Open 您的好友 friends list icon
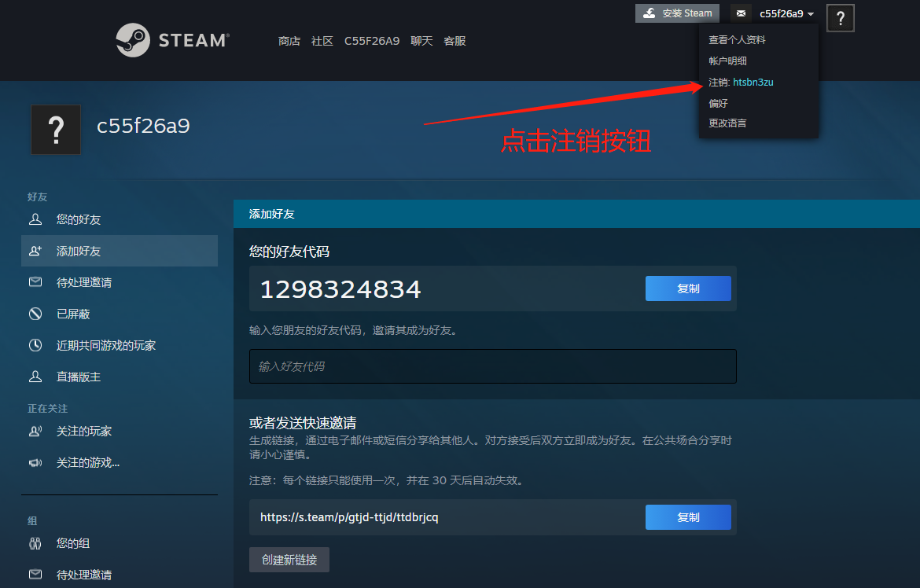Viewport: 920px width, 588px height. [35, 219]
